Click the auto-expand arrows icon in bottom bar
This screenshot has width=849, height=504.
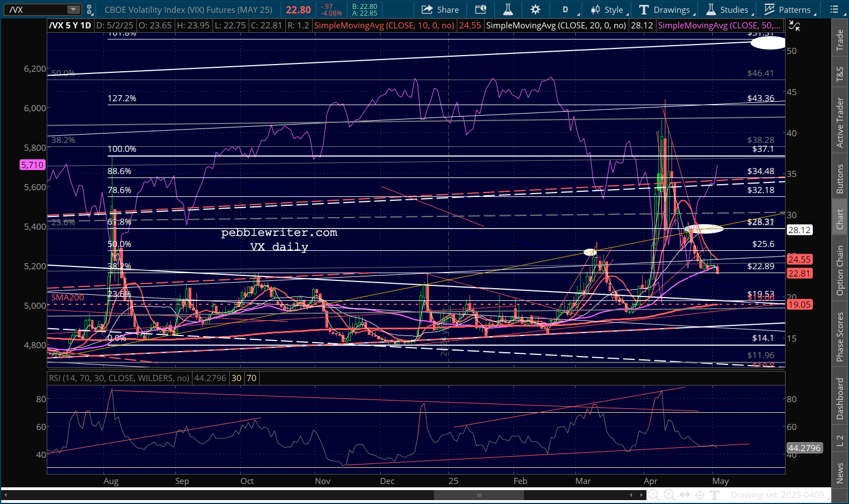684,495
